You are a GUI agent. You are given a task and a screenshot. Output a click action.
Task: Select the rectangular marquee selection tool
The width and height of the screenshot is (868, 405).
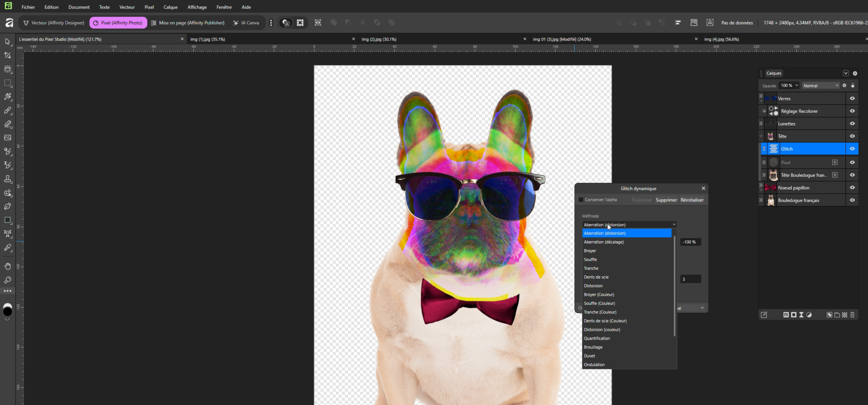click(8, 83)
